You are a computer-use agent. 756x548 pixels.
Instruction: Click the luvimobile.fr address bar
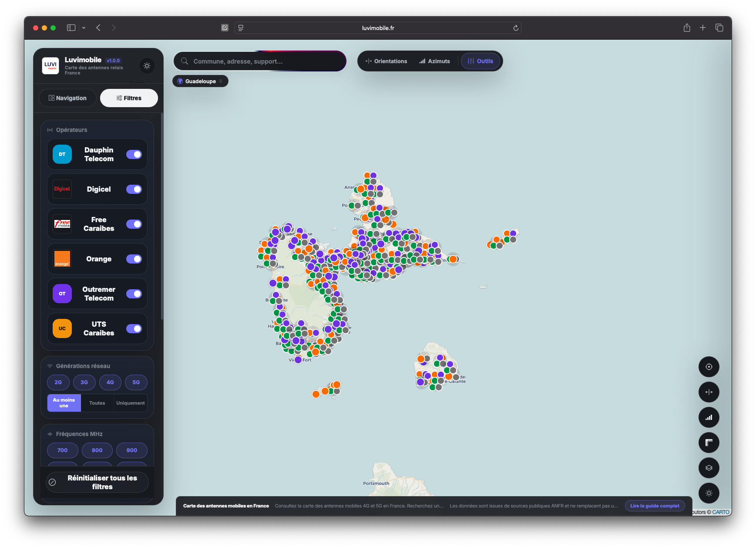coord(378,28)
